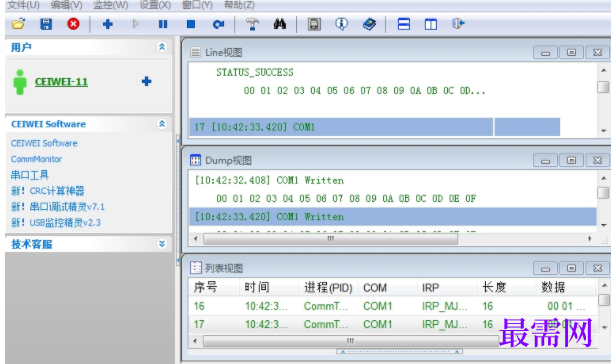This screenshot has width=611, height=364.
Task: Open the 监控 menu
Action: point(111,5)
